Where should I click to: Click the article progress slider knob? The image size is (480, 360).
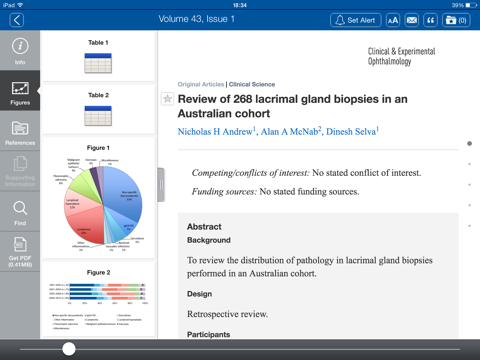tap(69, 349)
